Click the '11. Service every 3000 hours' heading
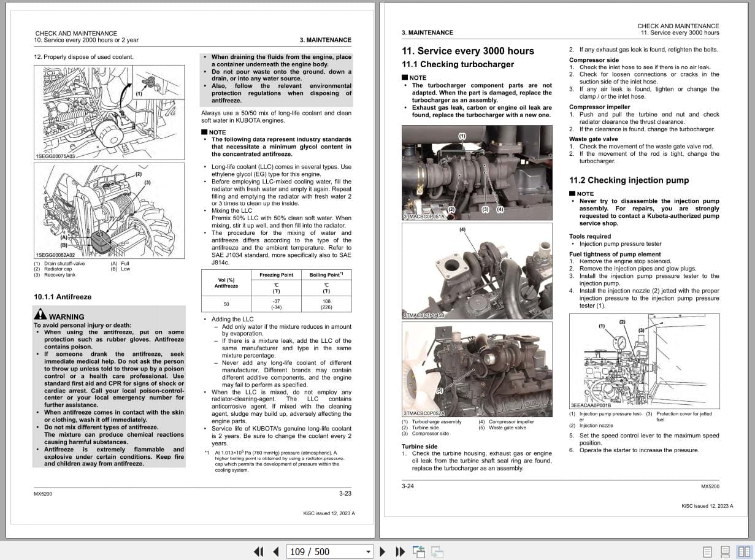Image resolution: width=755 pixels, height=560 pixels. 468,51
